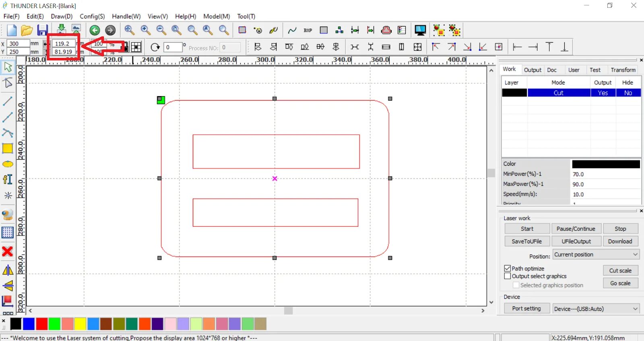Click the rotate icon beside angle field
644x341 pixels.
click(155, 47)
